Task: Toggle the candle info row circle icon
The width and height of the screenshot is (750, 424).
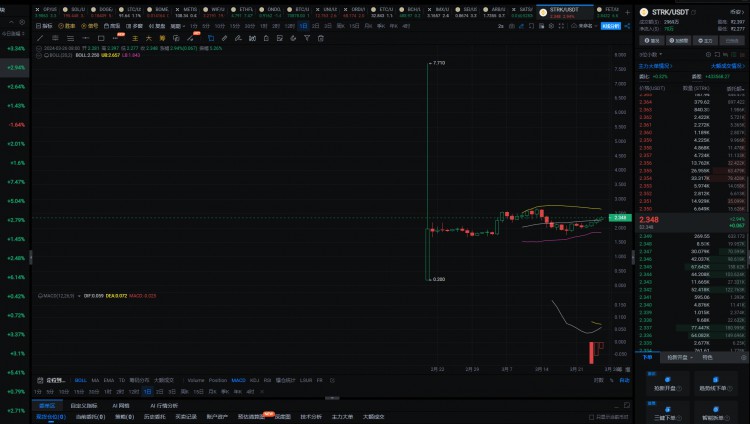Action: click(39, 48)
